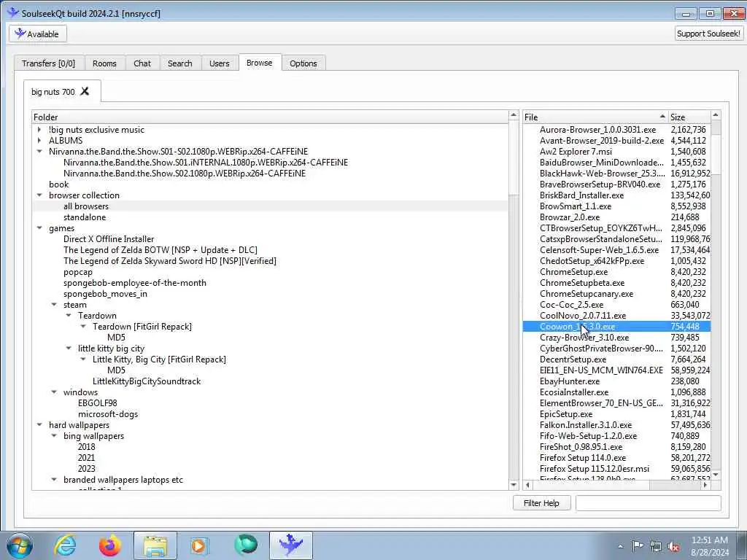Collapse the hard wallpapers folder

[x=39, y=425]
